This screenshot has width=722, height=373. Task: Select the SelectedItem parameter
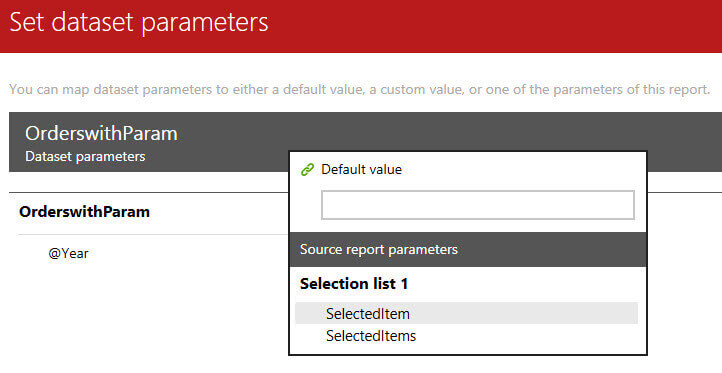[466, 314]
